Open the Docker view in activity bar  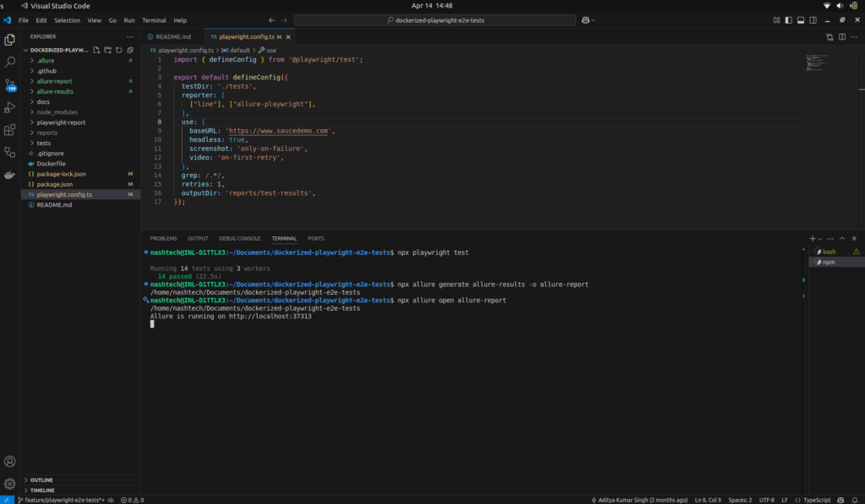point(10,175)
